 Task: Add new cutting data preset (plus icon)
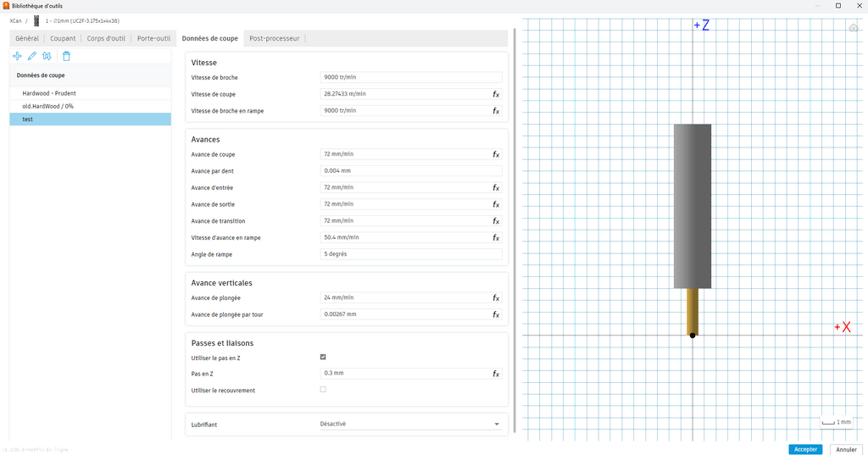tap(17, 56)
